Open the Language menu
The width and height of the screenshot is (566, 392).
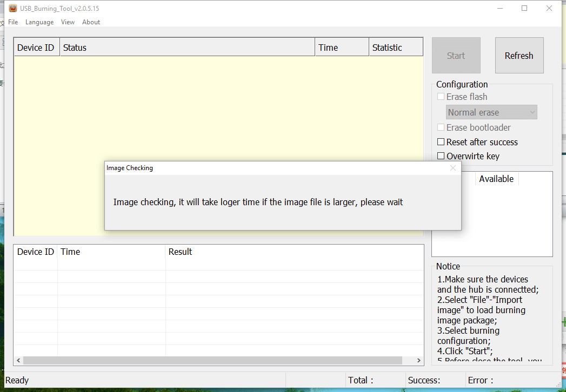tap(39, 22)
